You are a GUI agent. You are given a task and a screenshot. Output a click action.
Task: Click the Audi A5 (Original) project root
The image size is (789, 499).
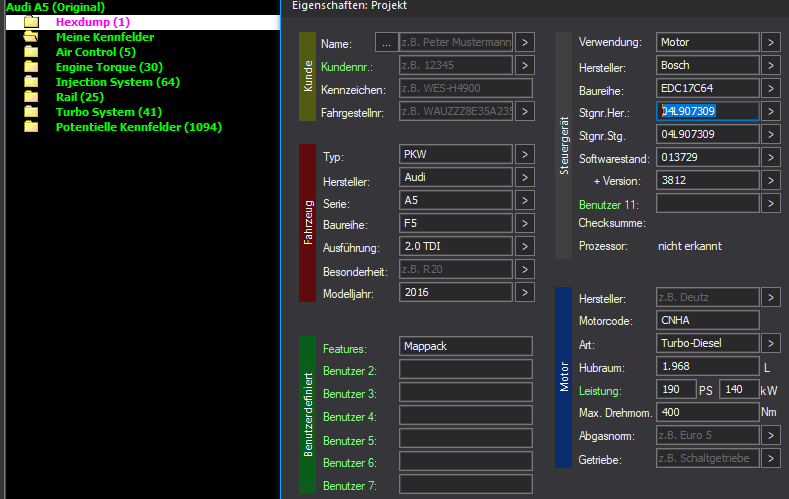click(x=55, y=7)
